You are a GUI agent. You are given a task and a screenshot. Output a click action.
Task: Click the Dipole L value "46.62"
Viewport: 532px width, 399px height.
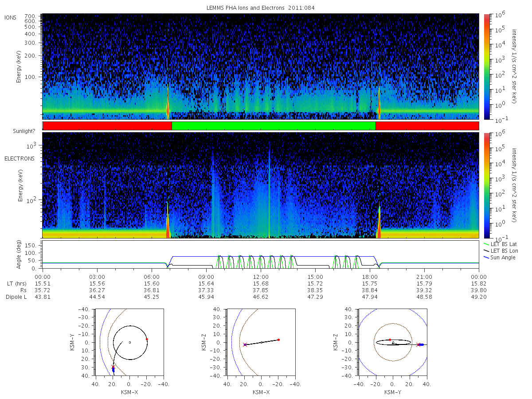(261, 297)
